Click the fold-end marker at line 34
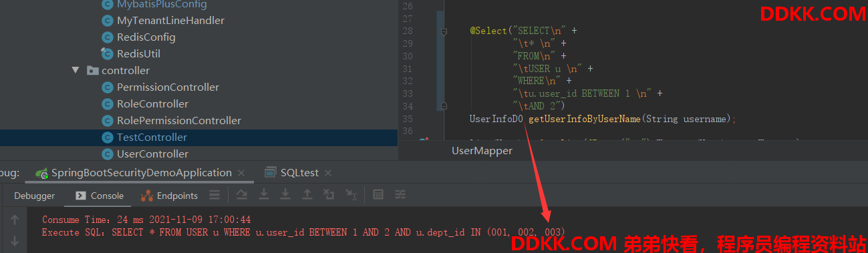Screen dimensions: 868x253 [444, 105]
